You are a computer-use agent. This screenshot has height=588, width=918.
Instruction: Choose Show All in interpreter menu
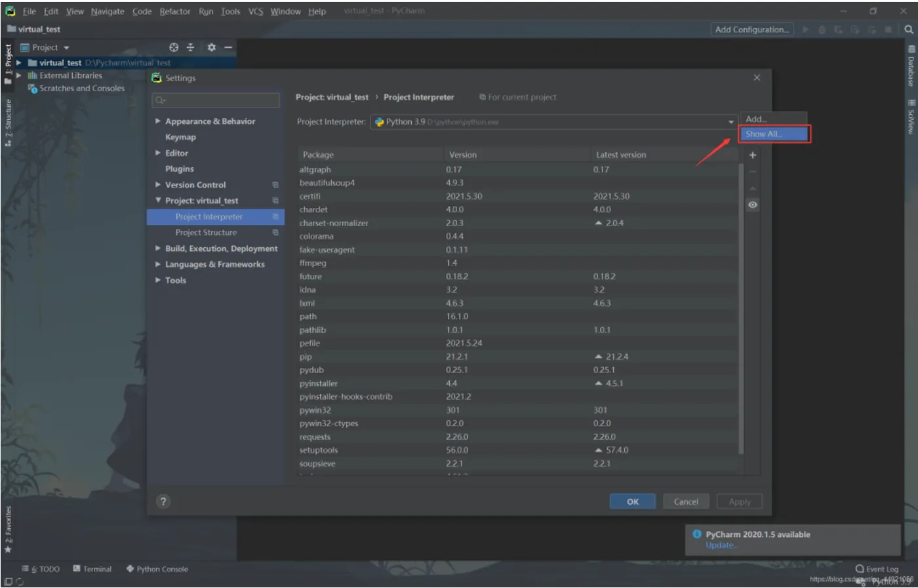click(x=774, y=134)
